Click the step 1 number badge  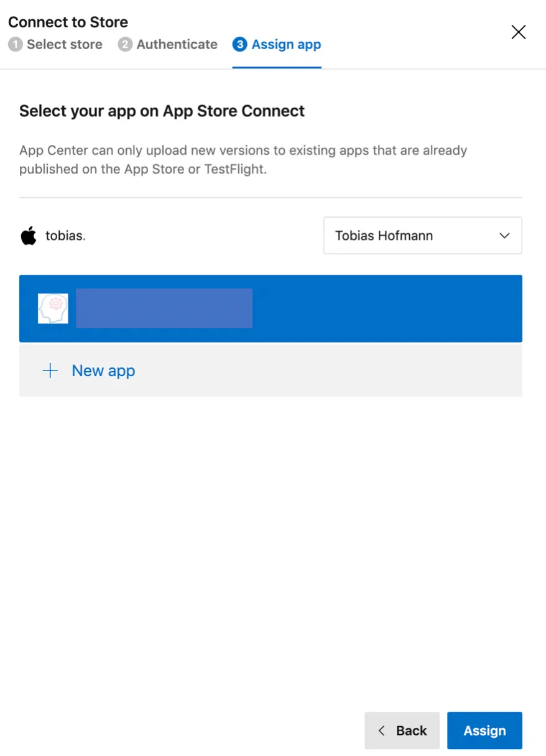pos(16,45)
